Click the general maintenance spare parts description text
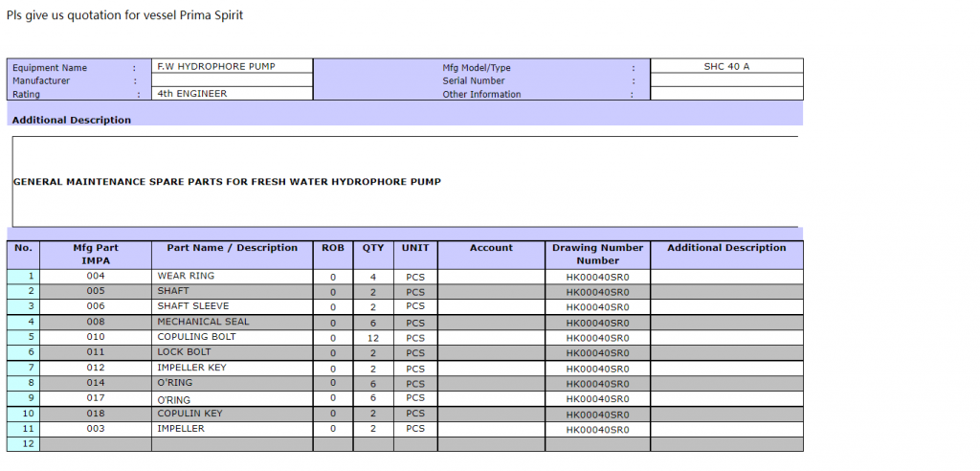The width and height of the screenshot is (980, 471). 227,182
